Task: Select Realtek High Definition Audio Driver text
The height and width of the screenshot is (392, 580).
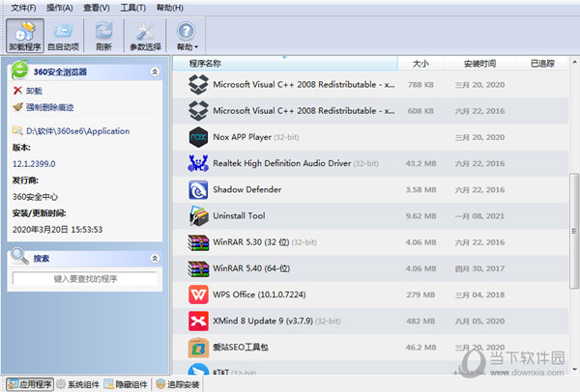Action: pyautogui.click(x=282, y=163)
